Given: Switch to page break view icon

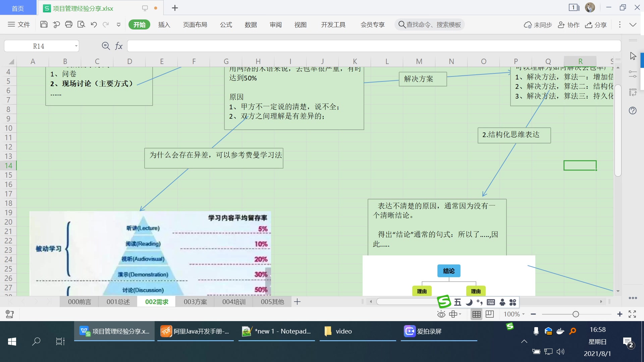Looking at the screenshot, I should tap(490, 314).
